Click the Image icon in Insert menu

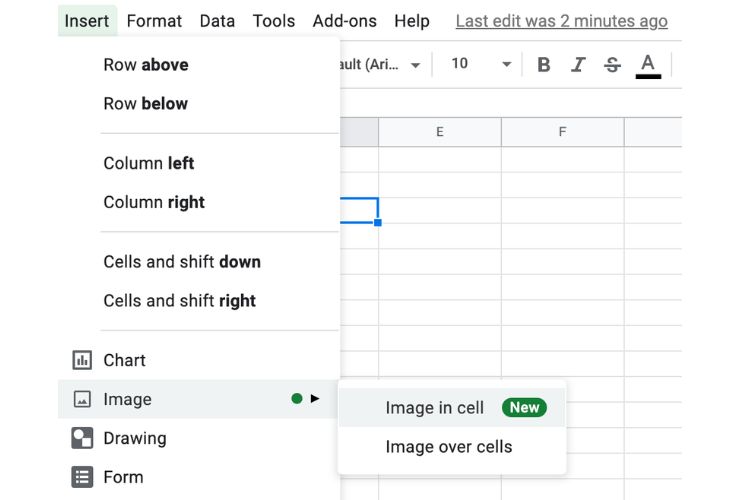point(82,399)
